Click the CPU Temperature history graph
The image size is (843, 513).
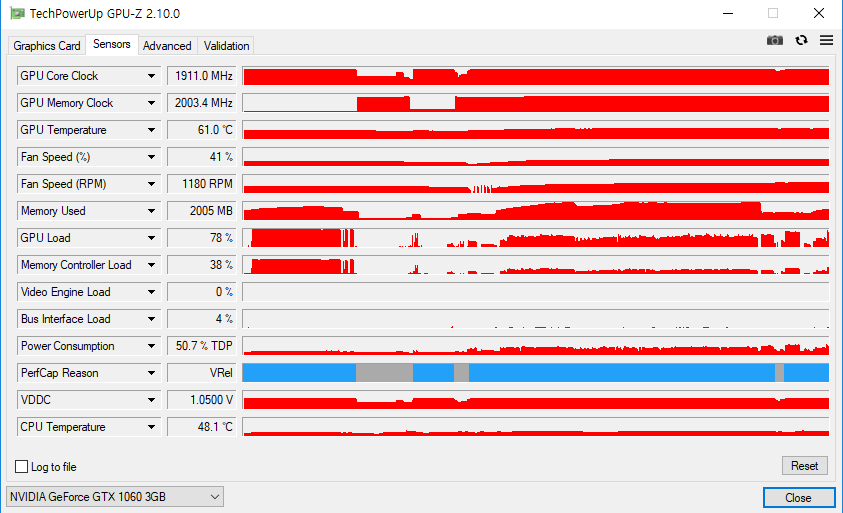tap(535, 427)
